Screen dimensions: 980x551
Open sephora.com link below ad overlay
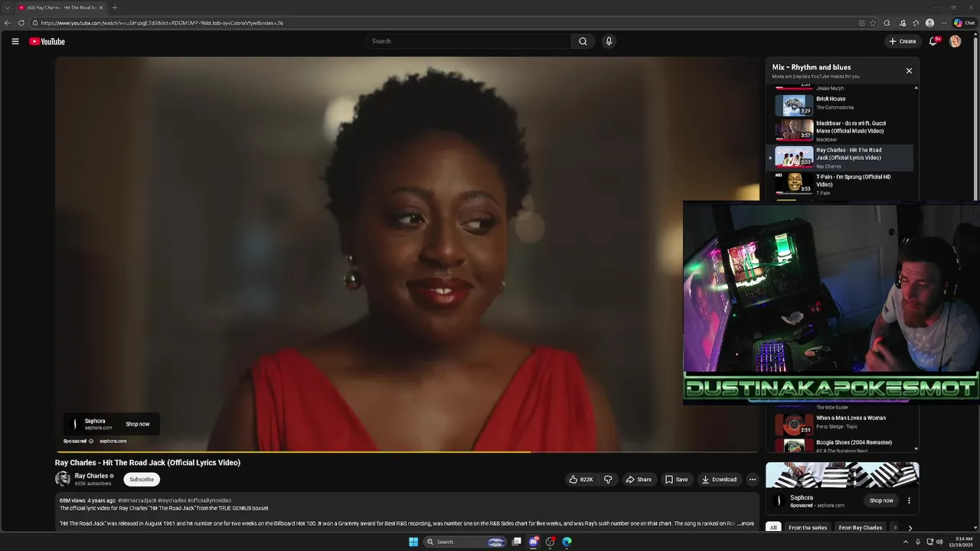coord(113,441)
